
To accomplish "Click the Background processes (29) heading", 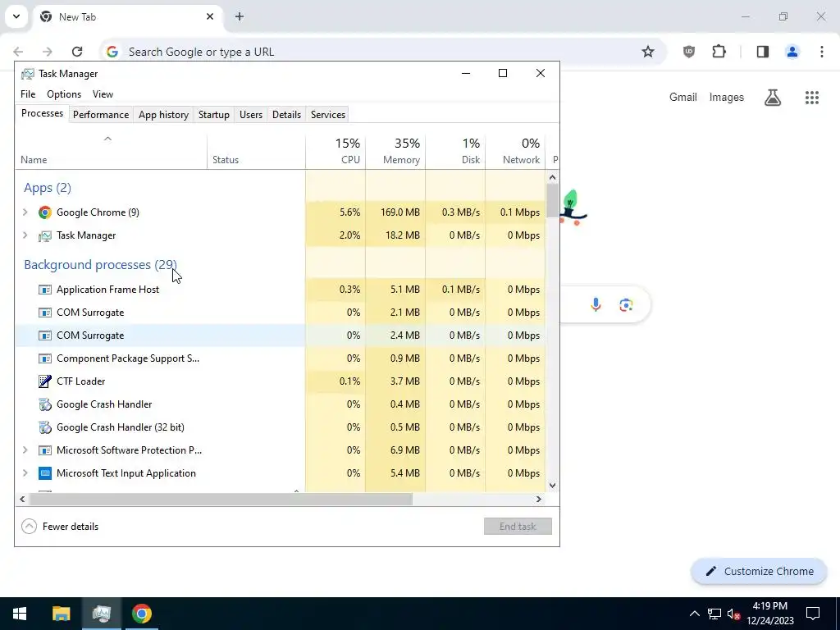I will point(100,265).
